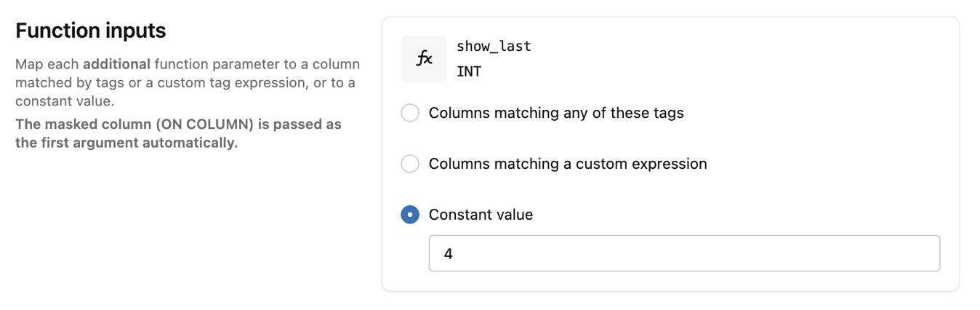Click the bold word 'additional' in the description
Screen dimensions: 980x310
pos(116,64)
